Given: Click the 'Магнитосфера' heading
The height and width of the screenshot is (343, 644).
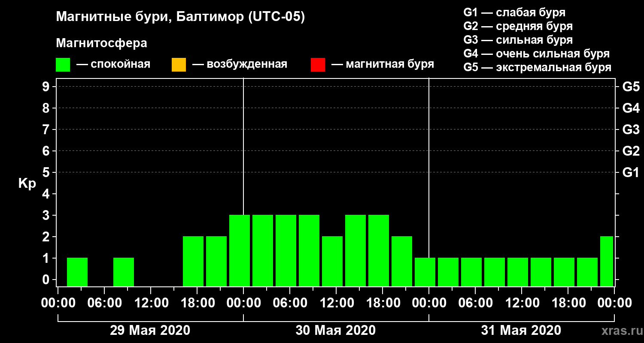Looking at the screenshot, I should point(101,43).
